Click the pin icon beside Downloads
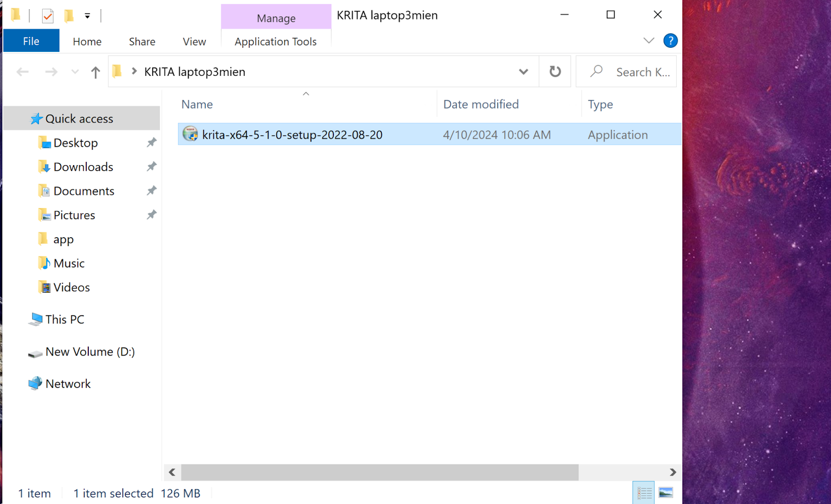This screenshot has height=504, width=831. pyautogui.click(x=151, y=166)
